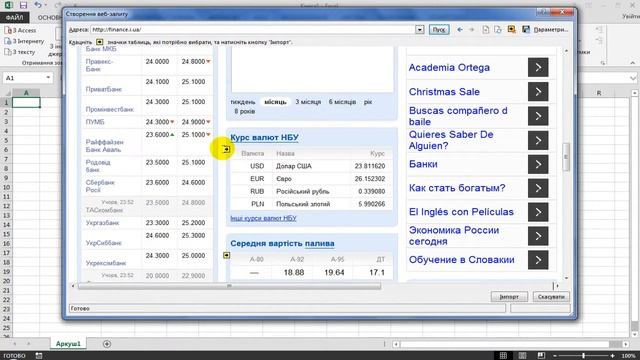Click the Скасувати button
Image resolution: width=640 pixels, height=360 pixels.
[551, 297]
